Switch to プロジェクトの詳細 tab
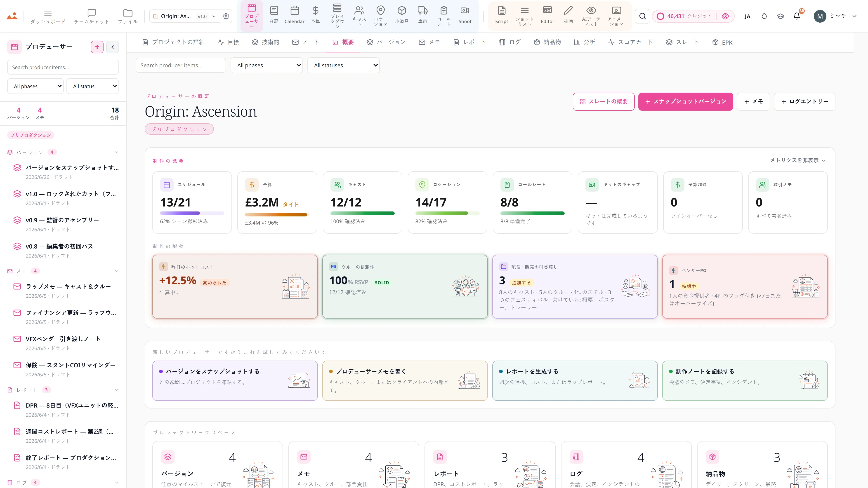868x488 pixels. pos(174,42)
